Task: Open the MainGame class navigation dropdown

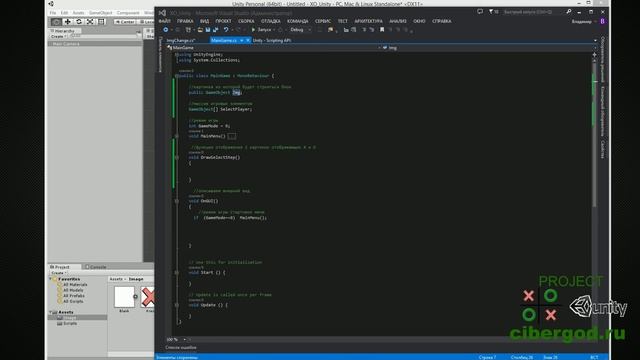Action: click(274, 48)
